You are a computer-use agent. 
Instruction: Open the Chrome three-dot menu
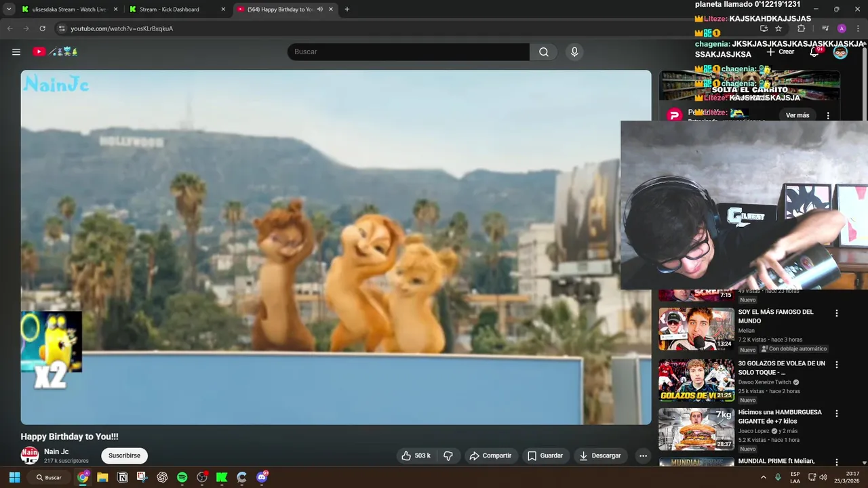(x=858, y=28)
